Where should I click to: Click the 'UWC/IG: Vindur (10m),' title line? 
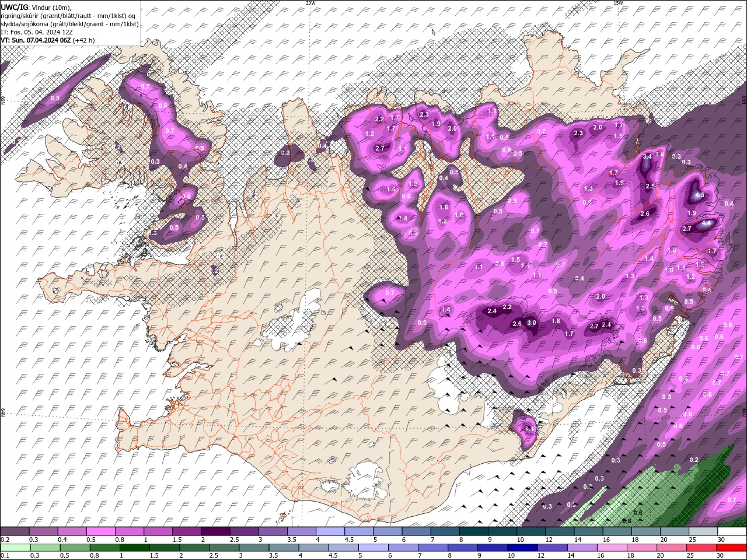(x=36, y=7)
